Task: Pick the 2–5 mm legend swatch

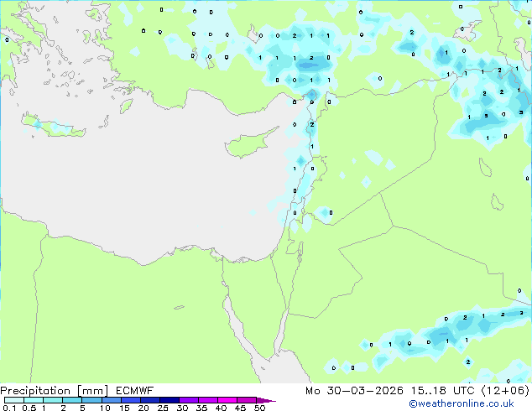Action: tap(72, 400)
